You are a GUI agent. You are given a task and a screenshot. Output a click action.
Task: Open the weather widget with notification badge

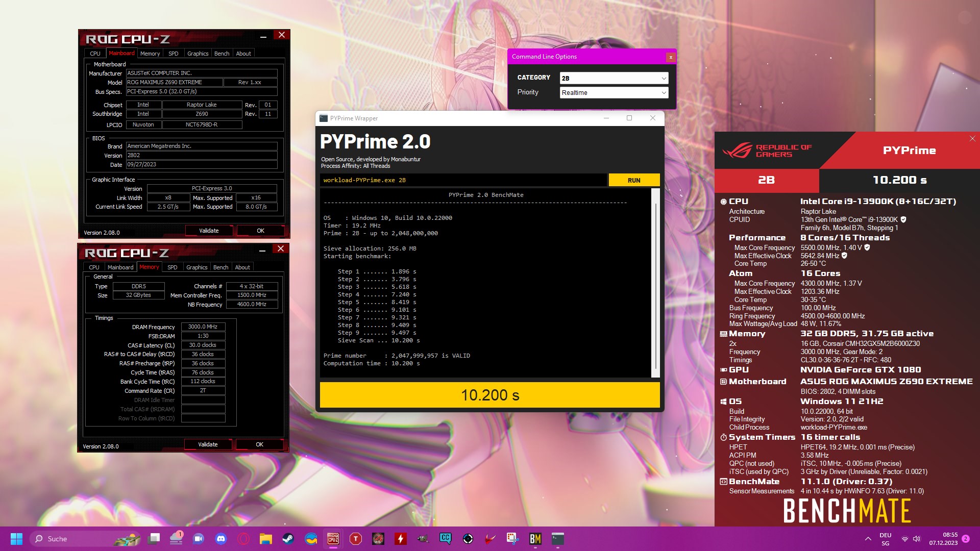176,539
